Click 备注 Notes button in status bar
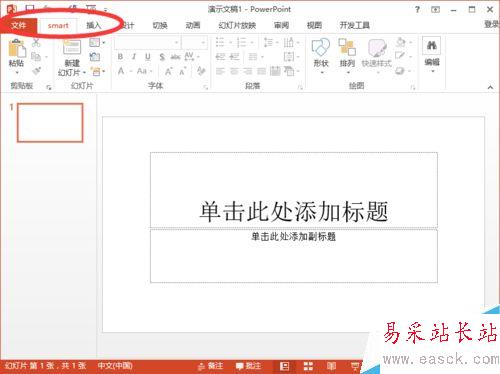Screen dimensions: 500x374 (210, 366)
